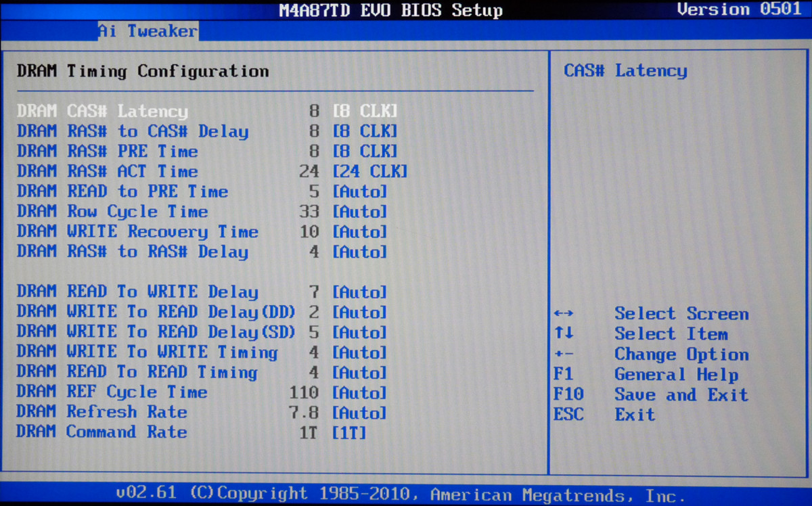Click the Version 0501 text
Viewport: 812px width, 506px height.
[739, 9]
